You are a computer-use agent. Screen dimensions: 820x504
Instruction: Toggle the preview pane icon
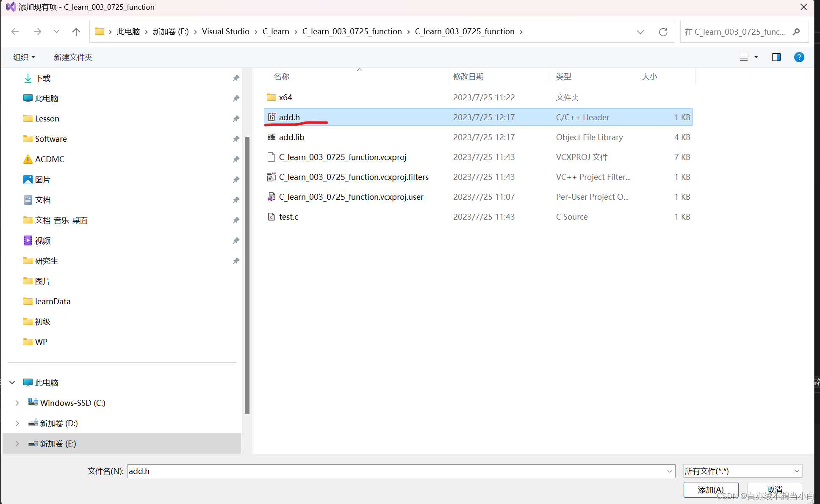coord(776,57)
